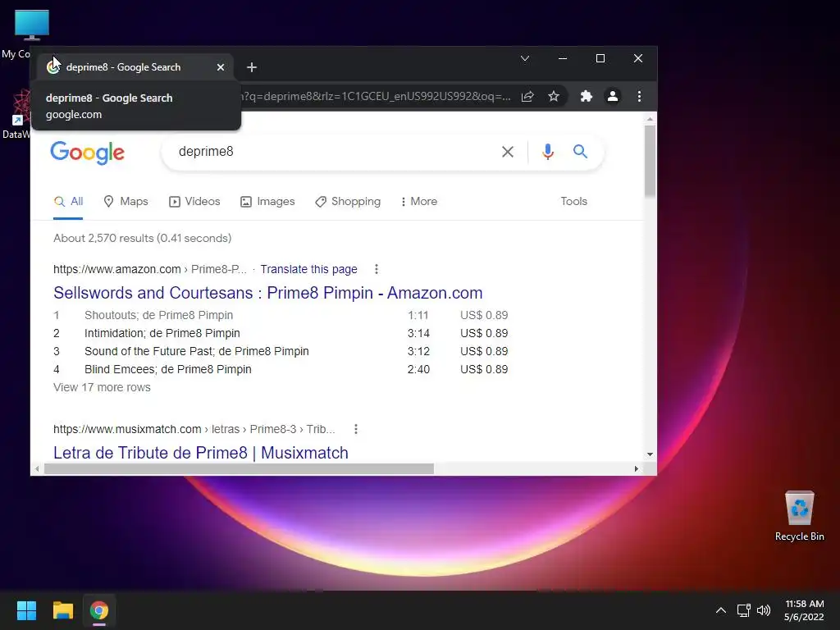Click the vertical scrollbar thumb
The height and width of the screenshot is (630, 840).
pos(650,161)
